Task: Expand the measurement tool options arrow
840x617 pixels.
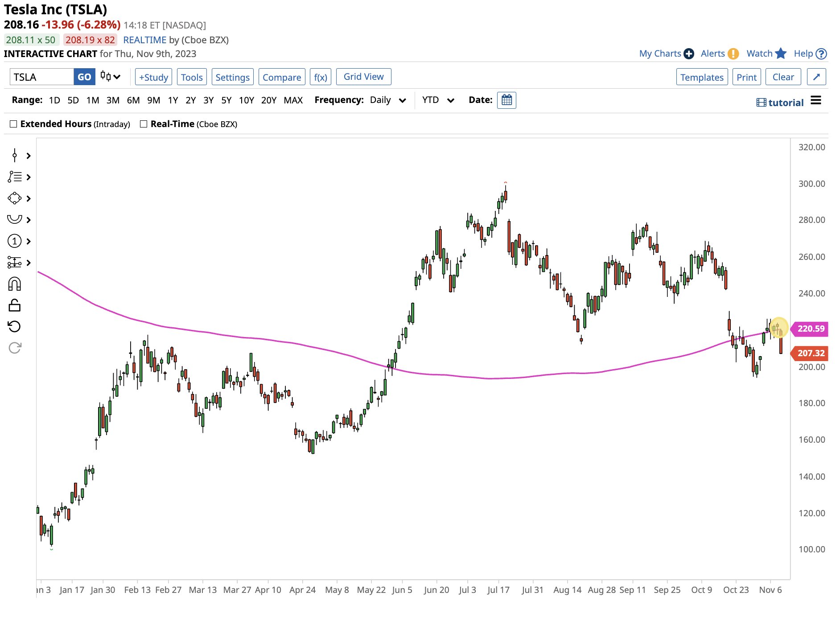Action: click(29, 263)
